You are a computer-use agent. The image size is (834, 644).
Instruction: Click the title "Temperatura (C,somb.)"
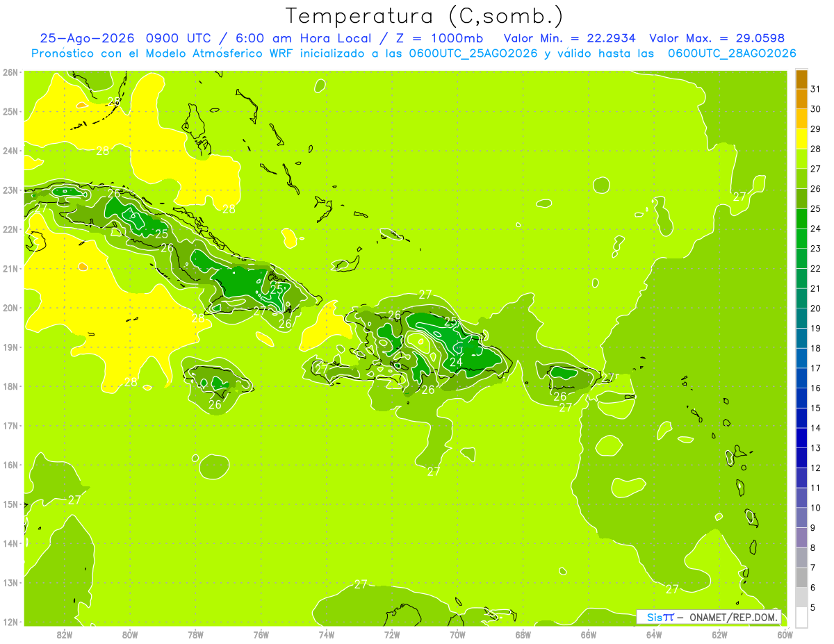pos(424,16)
